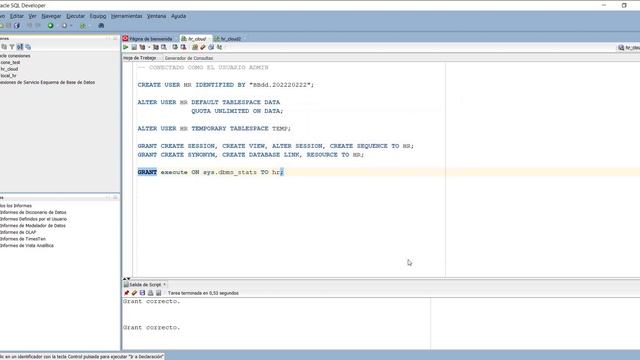Select Informes de Modelador de Datos
This screenshot has height=360, width=640.
[33, 225]
